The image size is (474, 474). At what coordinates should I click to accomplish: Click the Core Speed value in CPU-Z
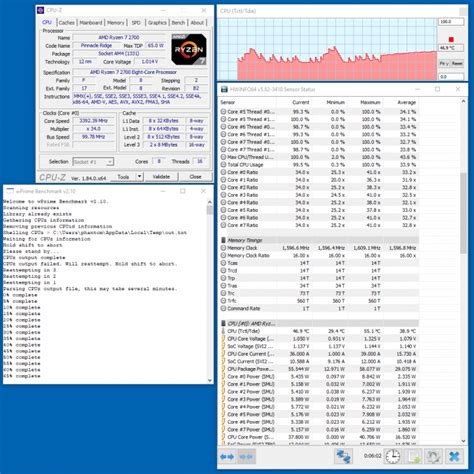[94, 121]
